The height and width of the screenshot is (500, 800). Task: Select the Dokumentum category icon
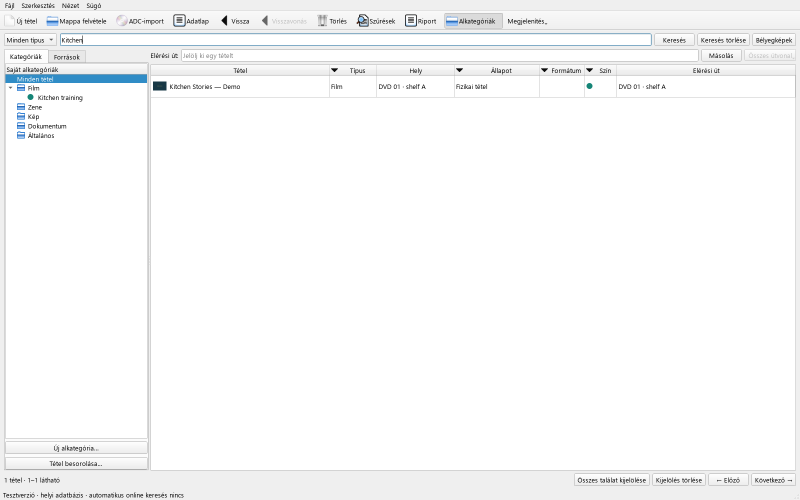(21, 126)
